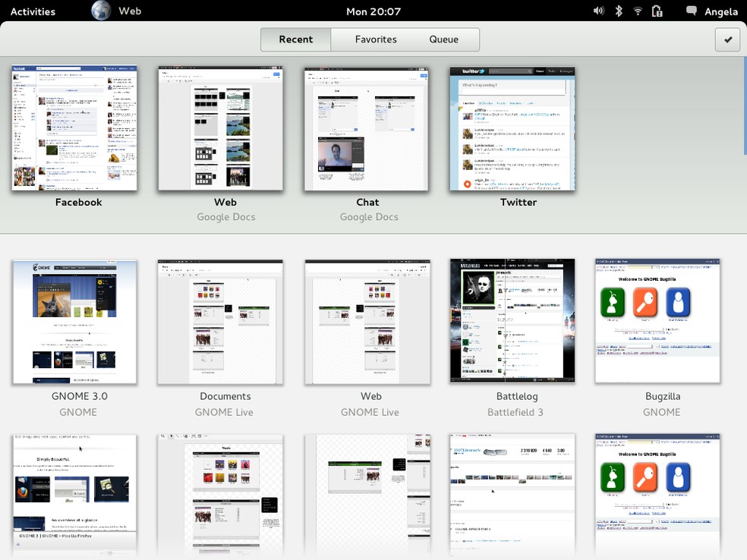The height and width of the screenshot is (560, 747).
Task: Click the Web globe icon in top bar
Action: click(x=101, y=11)
